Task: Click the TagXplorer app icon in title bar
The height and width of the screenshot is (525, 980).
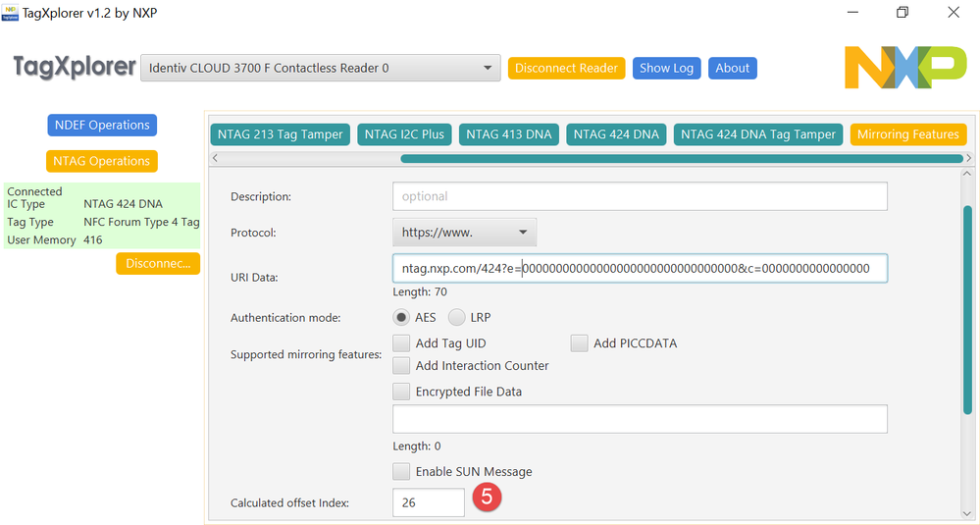Action: click(x=11, y=13)
